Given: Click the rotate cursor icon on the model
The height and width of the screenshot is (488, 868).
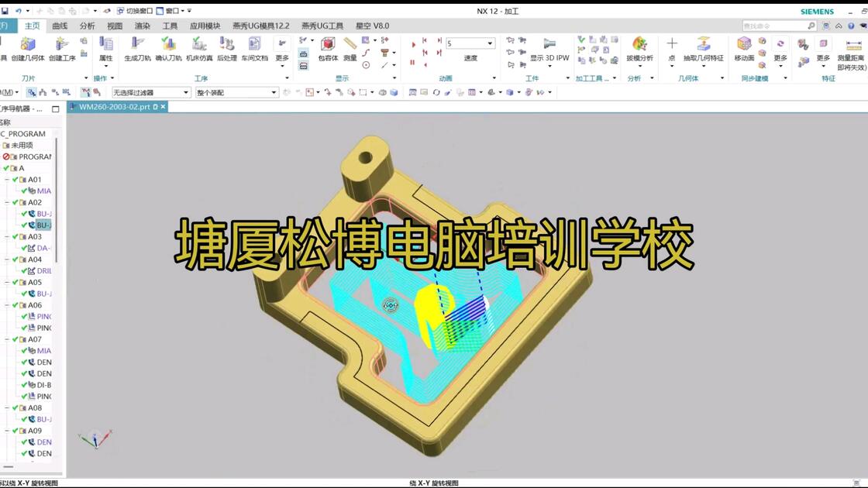Looking at the screenshot, I should click(x=391, y=305).
